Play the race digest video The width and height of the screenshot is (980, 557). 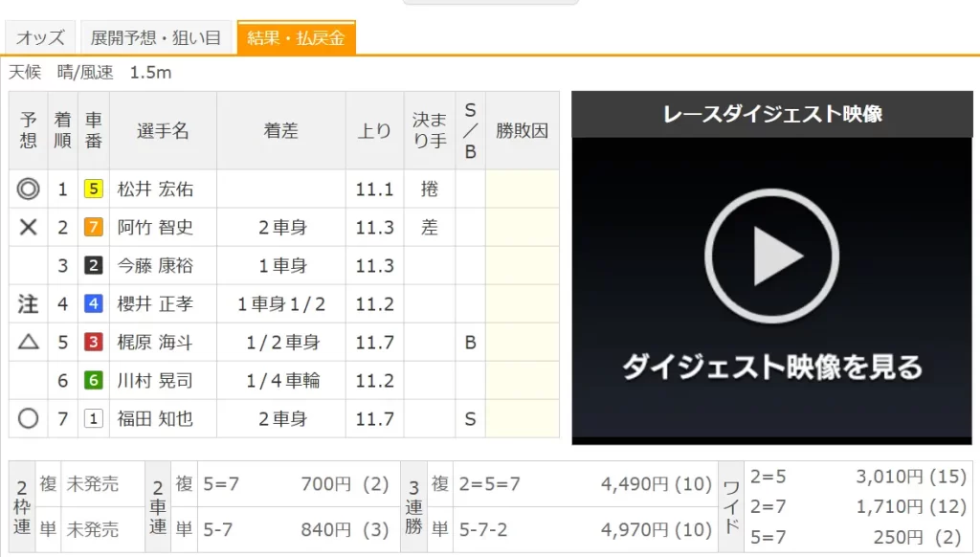(x=771, y=256)
